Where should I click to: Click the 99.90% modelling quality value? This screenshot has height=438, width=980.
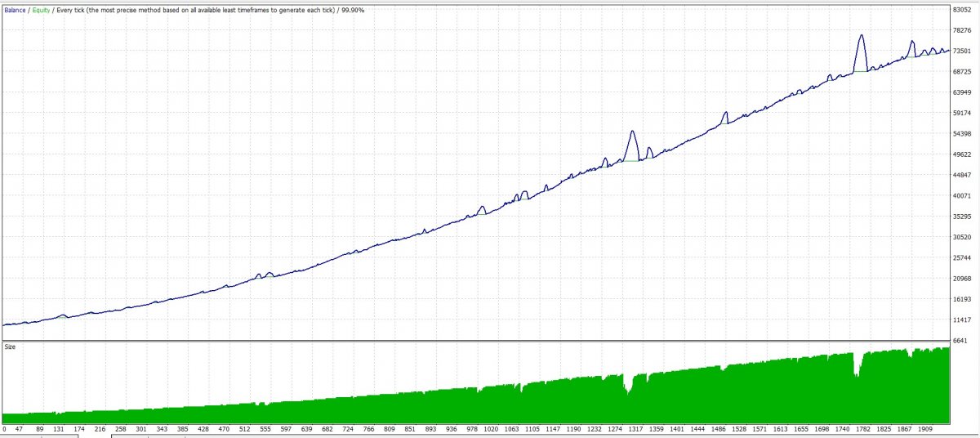pyautogui.click(x=353, y=9)
